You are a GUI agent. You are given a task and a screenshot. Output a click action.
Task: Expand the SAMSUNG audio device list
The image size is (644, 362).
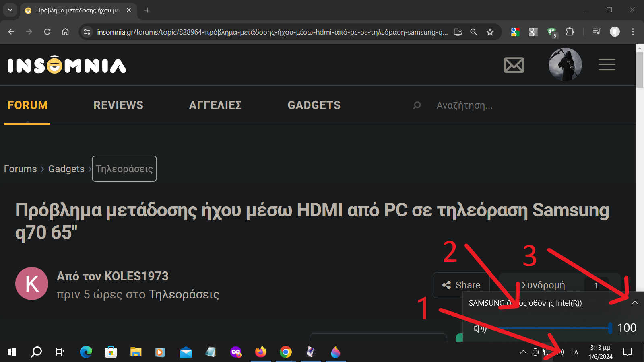coord(635,303)
